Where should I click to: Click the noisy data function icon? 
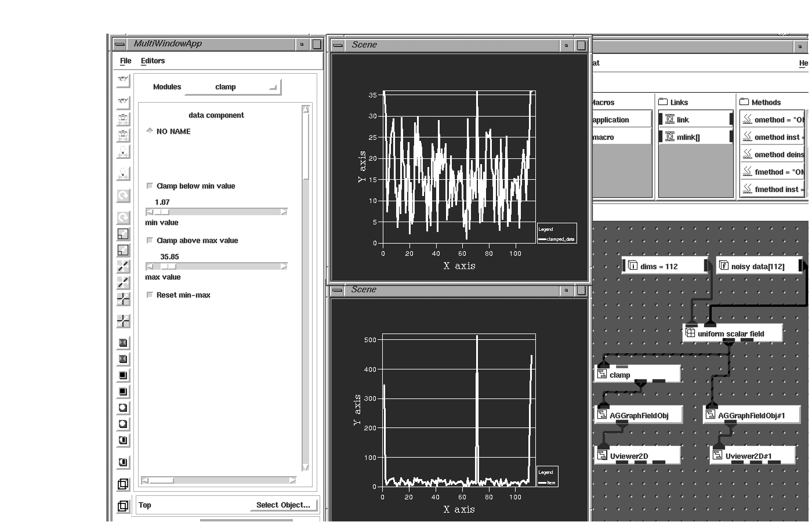[724, 266]
